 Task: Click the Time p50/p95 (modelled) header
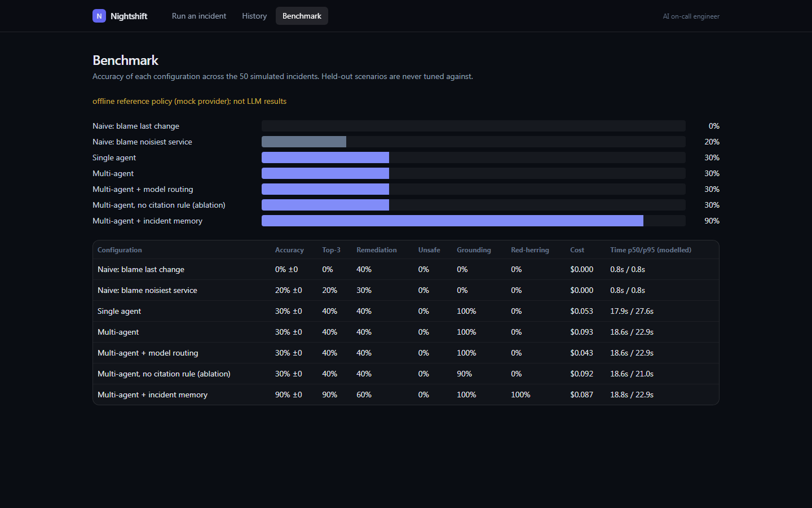651,250
